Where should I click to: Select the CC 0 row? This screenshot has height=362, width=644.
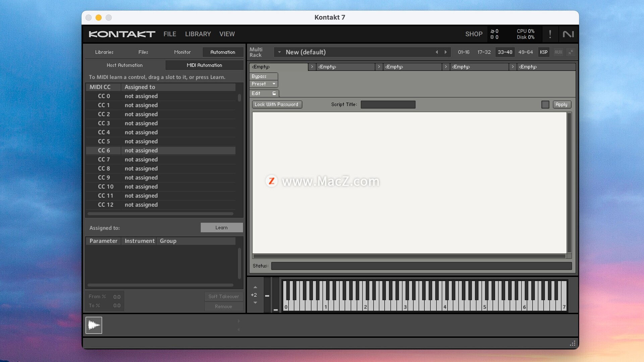(161, 96)
